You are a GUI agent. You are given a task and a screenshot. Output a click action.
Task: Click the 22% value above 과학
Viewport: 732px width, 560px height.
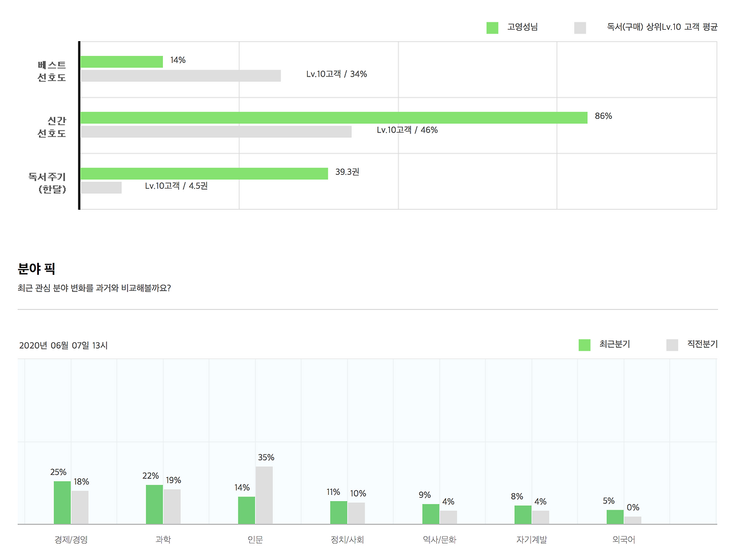point(150,476)
